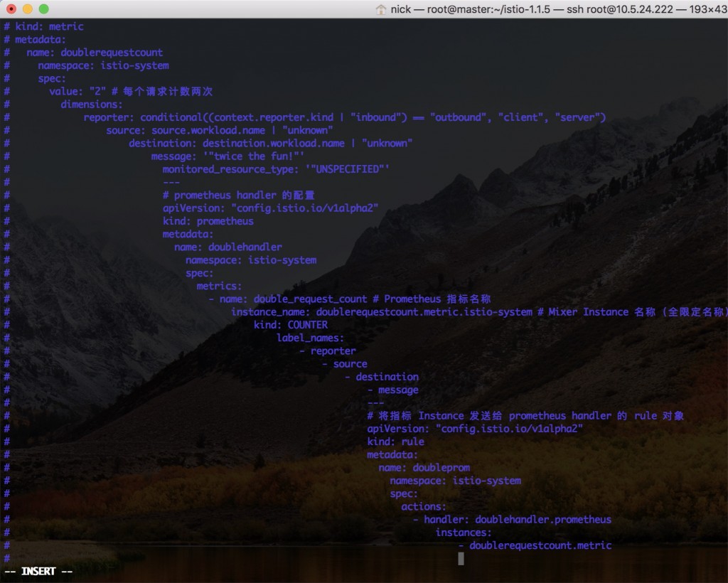
Task: Click the 'dimensions:' line
Action: pos(92,105)
